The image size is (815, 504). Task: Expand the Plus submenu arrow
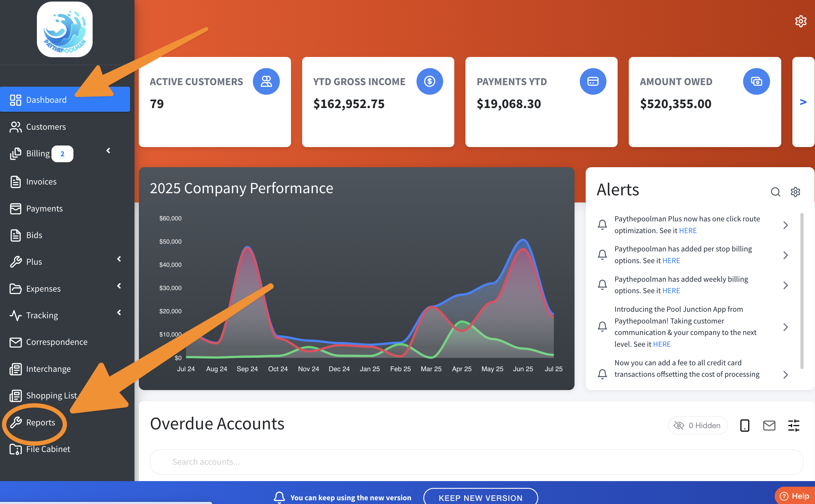[x=119, y=259]
